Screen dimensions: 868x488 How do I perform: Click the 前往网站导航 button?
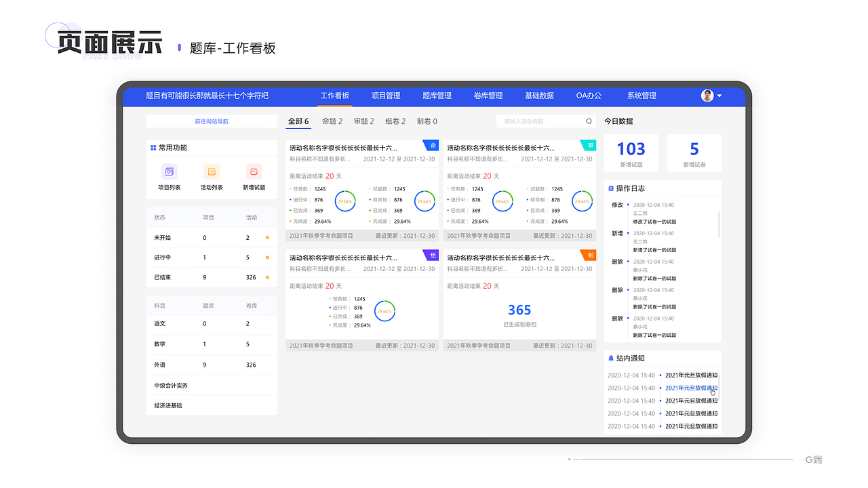point(212,121)
